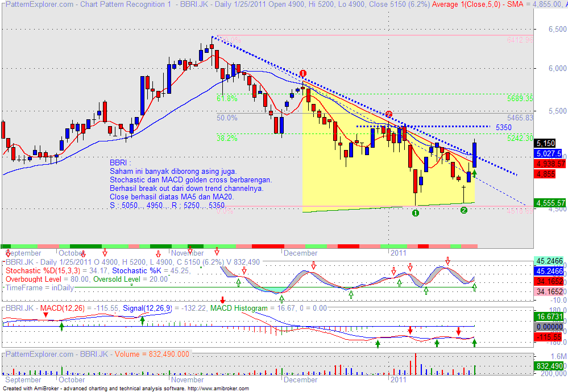
Task: Click the 5689.35 Fibonacci price value
Action: pyautogui.click(x=520, y=98)
